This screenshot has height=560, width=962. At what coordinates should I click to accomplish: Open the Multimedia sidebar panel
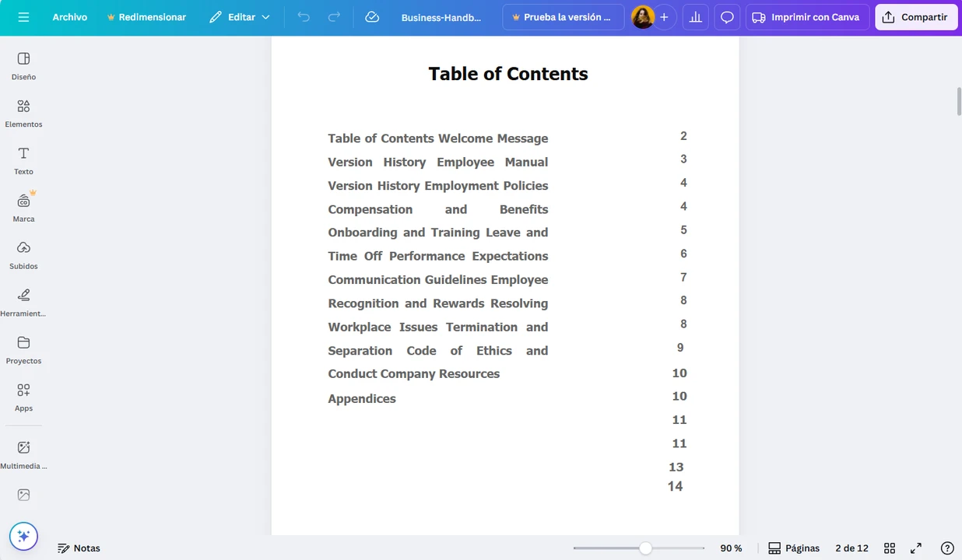pos(23,456)
